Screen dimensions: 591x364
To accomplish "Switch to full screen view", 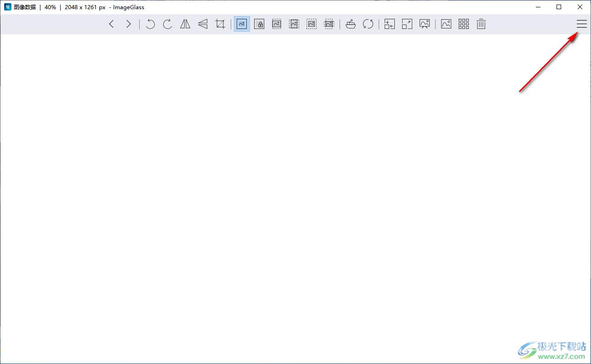I will coord(407,24).
